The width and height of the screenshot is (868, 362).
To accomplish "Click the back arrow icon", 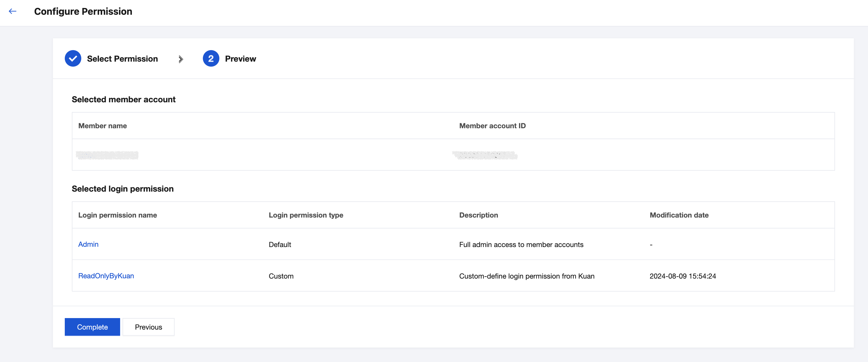I will click(12, 11).
